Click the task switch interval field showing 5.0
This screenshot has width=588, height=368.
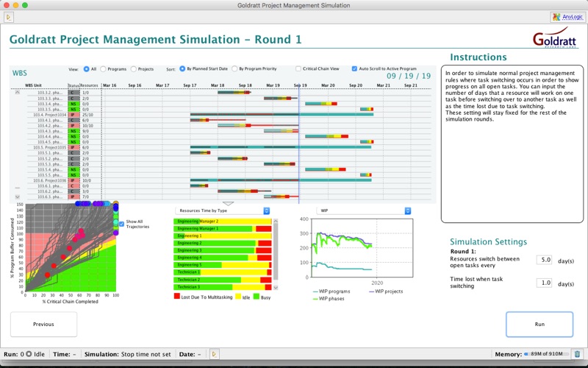point(544,260)
